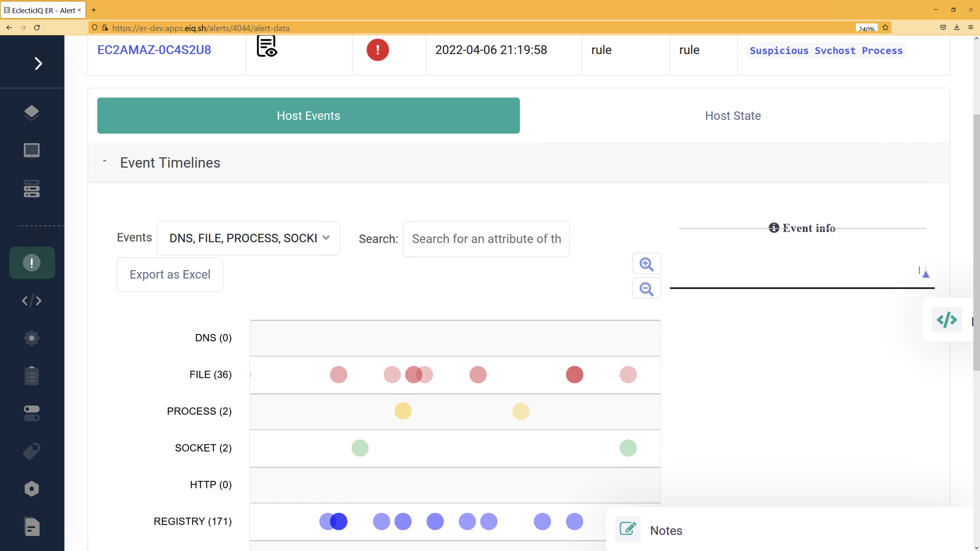Select the last red FILE event dot
Screen dimensions: 980x551
point(628,375)
